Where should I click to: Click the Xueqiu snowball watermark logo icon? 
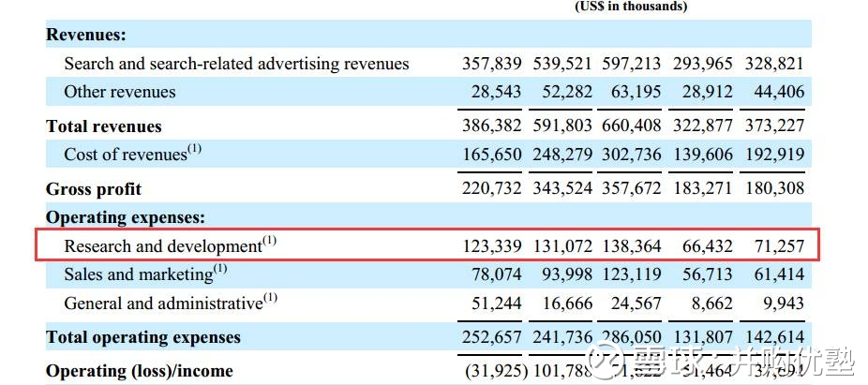coord(606,359)
